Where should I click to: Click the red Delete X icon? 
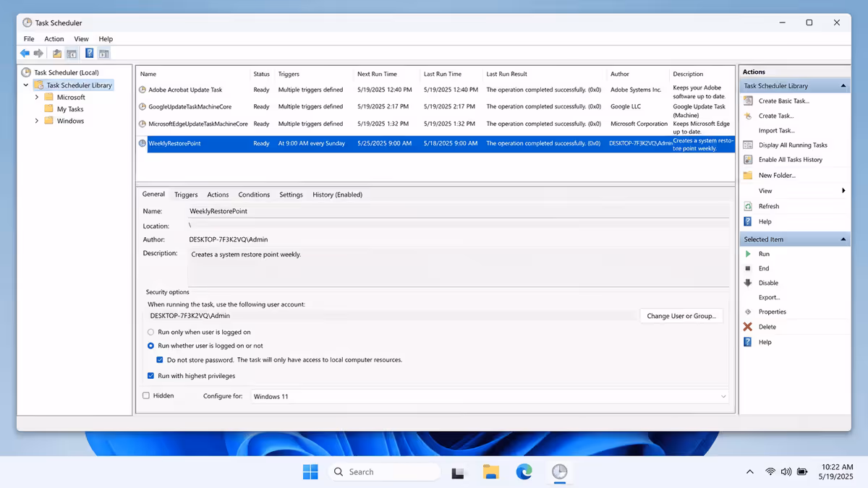tap(749, 327)
